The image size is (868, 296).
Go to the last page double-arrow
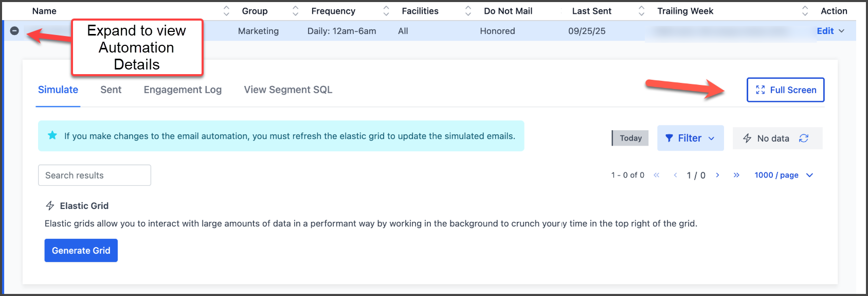click(x=736, y=175)
